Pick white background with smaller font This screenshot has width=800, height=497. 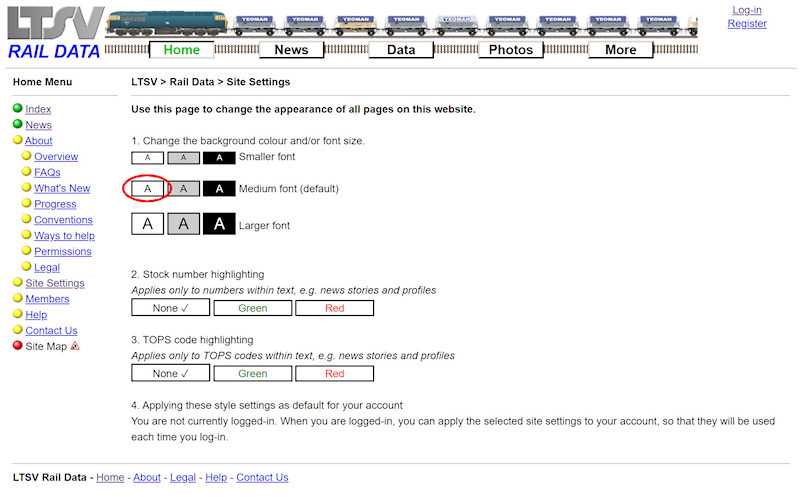pyautogui.click(x=147, y=157)
